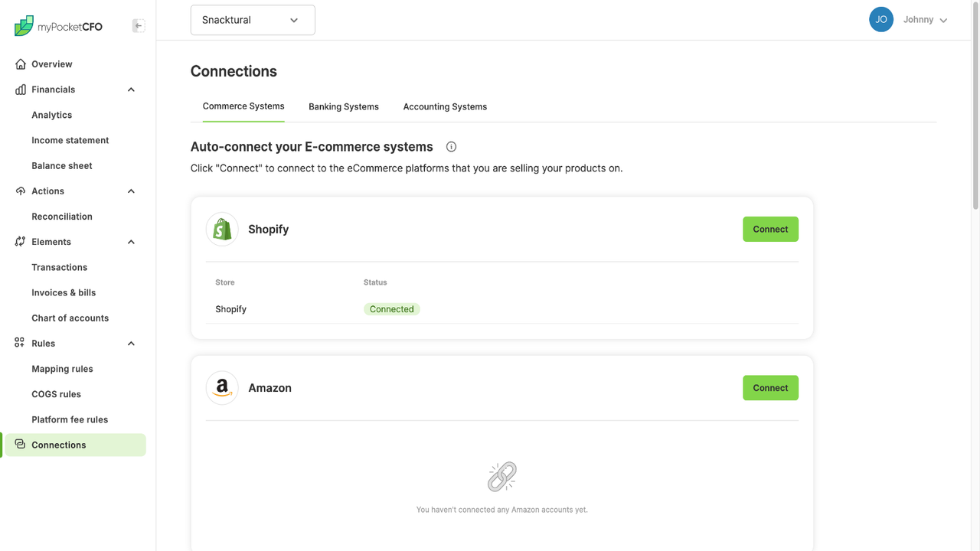Collapse the Actions section chevron
Screen dimensions: 980x551
[131, 191]
